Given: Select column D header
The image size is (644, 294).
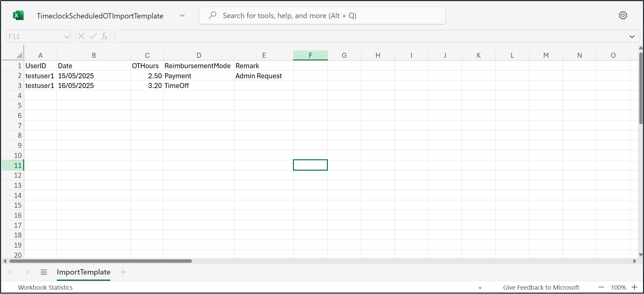Looking at the screenshot, I should click(x=199, y=55).
